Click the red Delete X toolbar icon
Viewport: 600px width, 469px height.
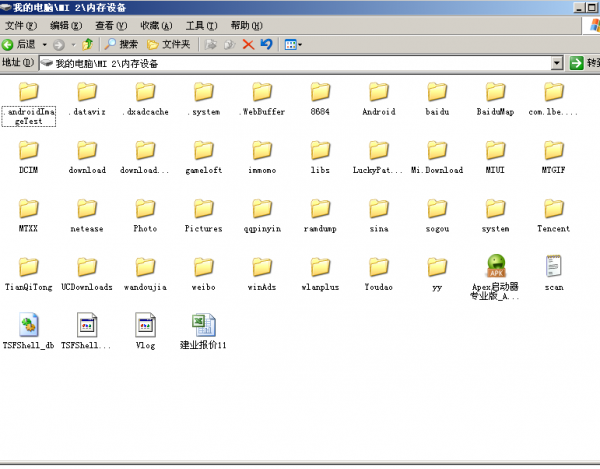pyautogui.click(x=248, y=44)
